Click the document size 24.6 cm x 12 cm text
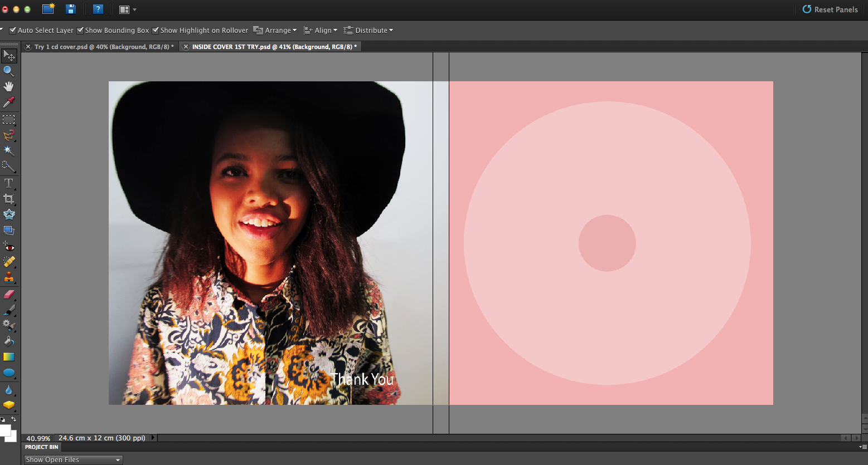Image resolution: width=868 pixels, height=465 pixels. pyautogui.click(x=101, y=438)
